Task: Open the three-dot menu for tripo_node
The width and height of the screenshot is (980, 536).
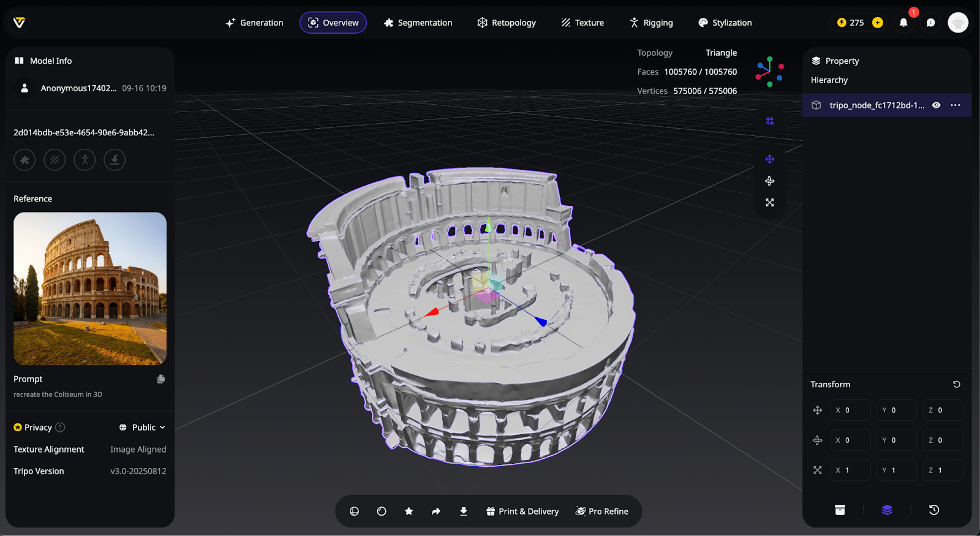Action: click(x=956, y=105)
